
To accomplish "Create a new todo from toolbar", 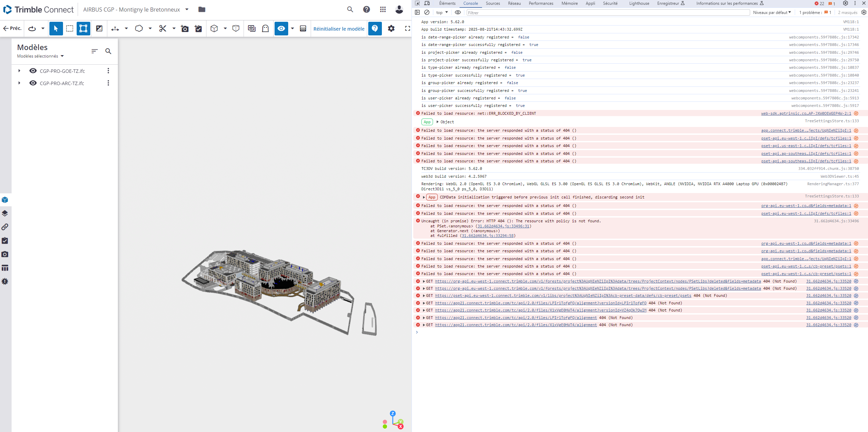I will click(198, 29).
